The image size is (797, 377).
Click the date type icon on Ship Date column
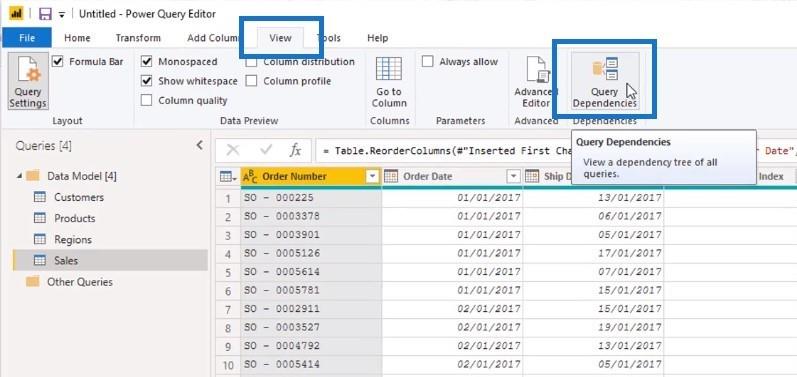(532, 176)
